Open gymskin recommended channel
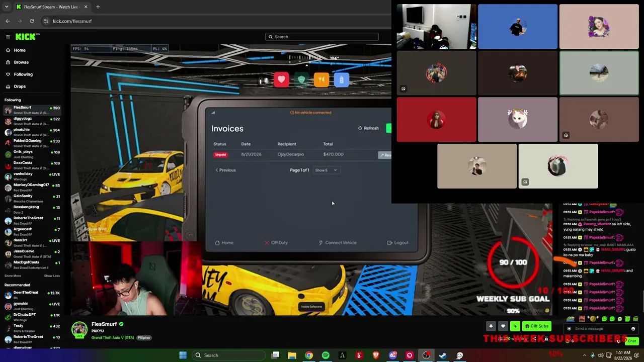The image size is (644, 362). [x=31, y=306]
